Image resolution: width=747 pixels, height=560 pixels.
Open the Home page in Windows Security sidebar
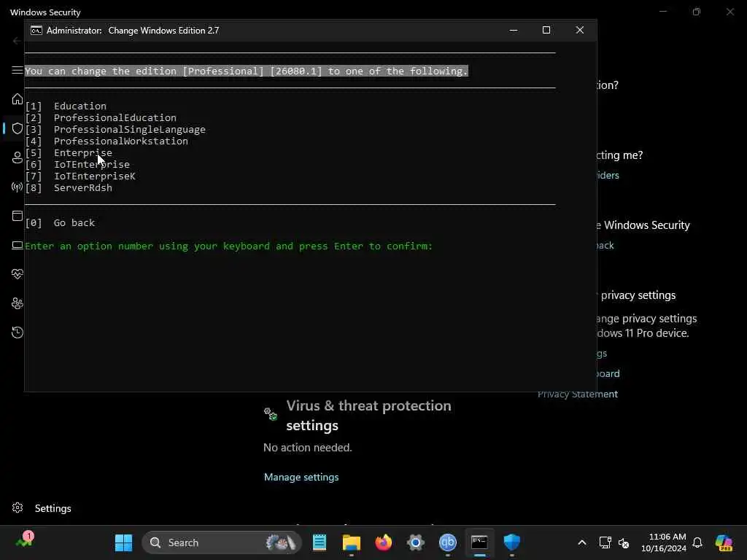(18, 99)
